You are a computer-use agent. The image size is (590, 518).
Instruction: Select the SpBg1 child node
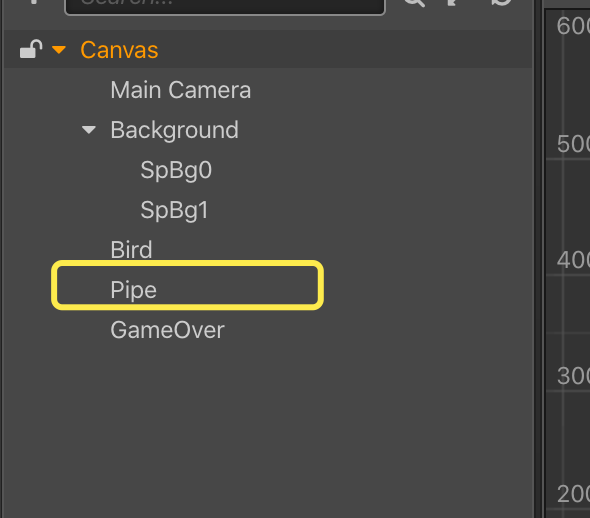(174, 210)
